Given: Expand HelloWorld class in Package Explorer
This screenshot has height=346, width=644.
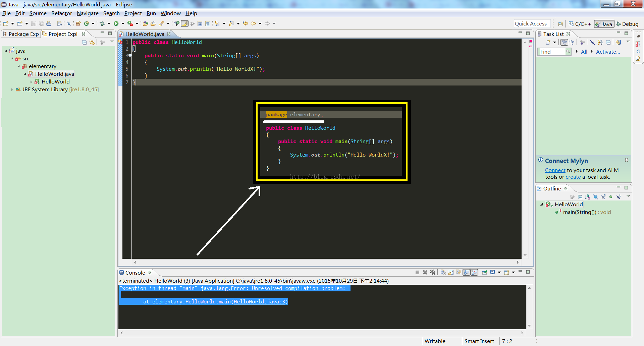Looking at the screenshot, I should click(31, 82).
